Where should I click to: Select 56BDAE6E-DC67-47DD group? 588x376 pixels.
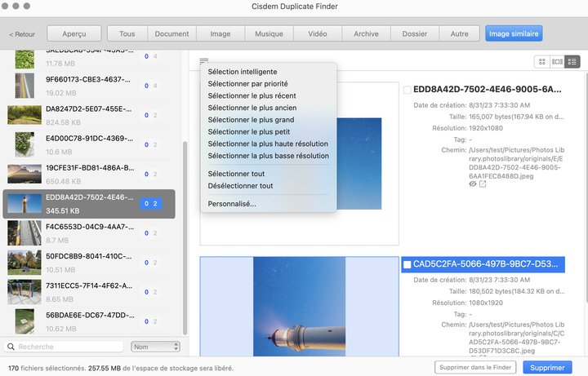pos(89,321)
